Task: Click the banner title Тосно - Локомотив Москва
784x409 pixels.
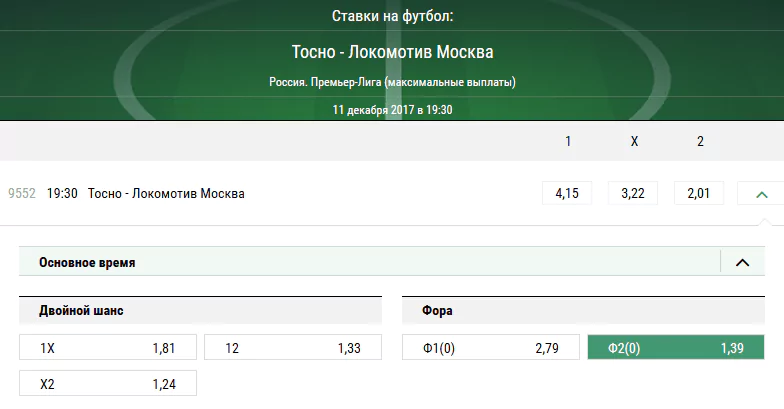Action: (x=392, y=52)
